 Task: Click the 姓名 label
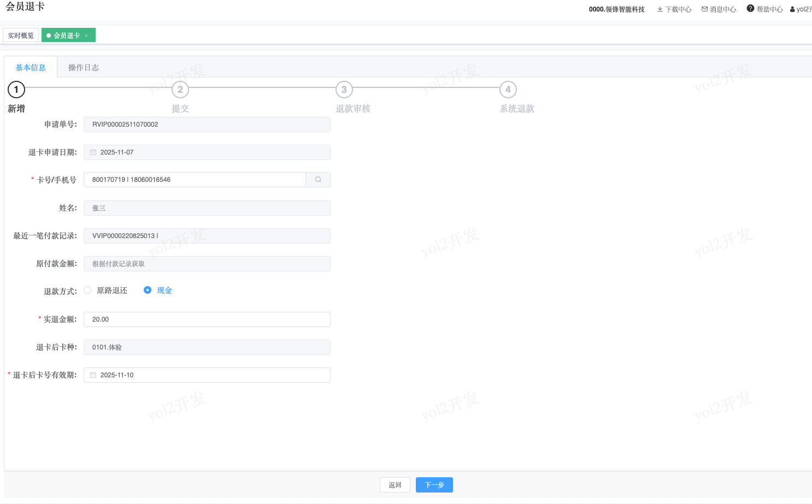(x=68, y=208)
